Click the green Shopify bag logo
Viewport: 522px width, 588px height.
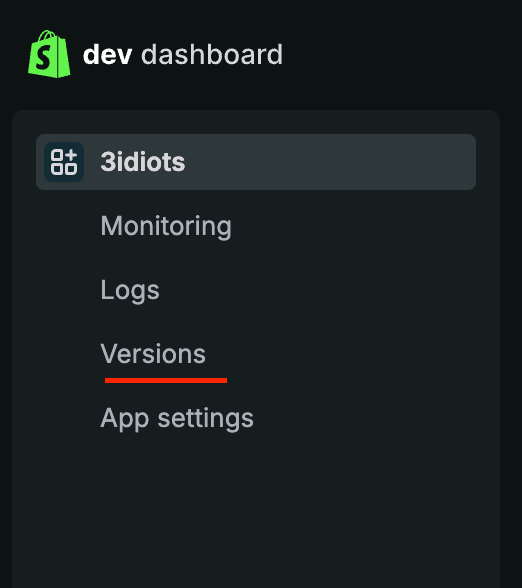[49, 54]
